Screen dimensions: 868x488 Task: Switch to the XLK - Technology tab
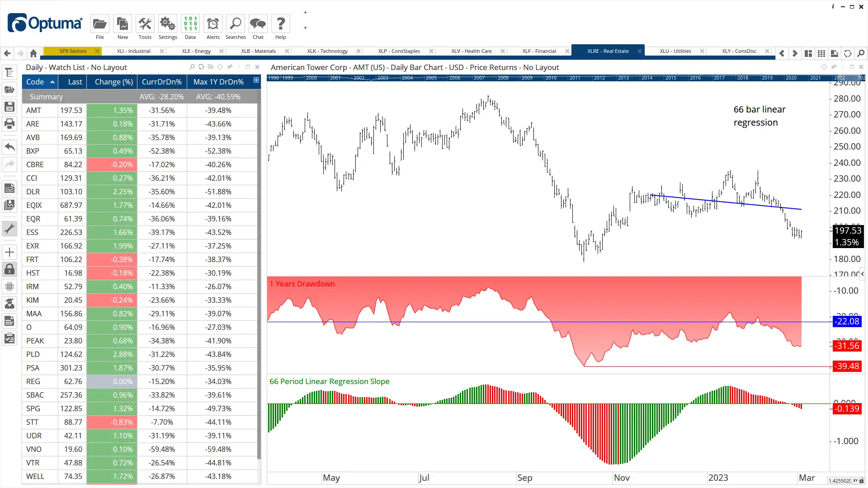pyautogui.click(x=327, y=51)
